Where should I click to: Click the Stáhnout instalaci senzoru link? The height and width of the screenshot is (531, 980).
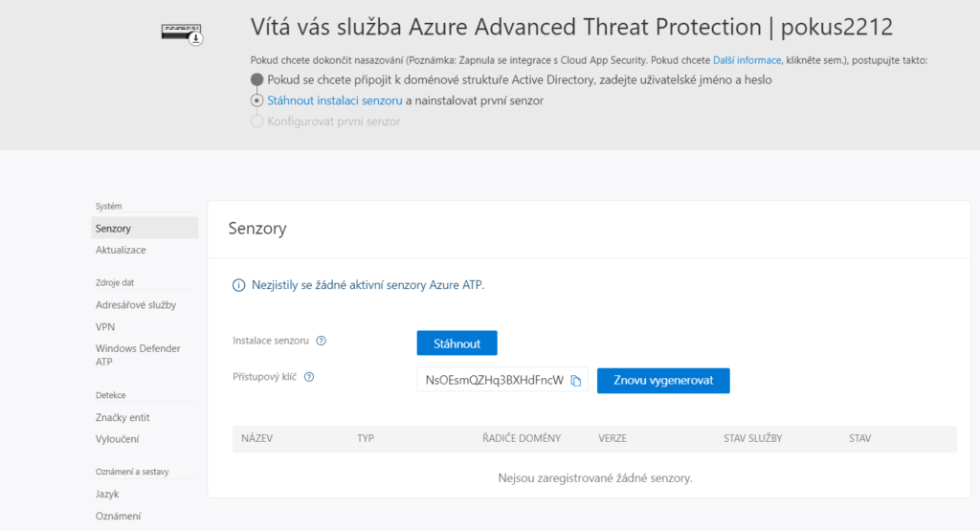click(x=334, y=100)
